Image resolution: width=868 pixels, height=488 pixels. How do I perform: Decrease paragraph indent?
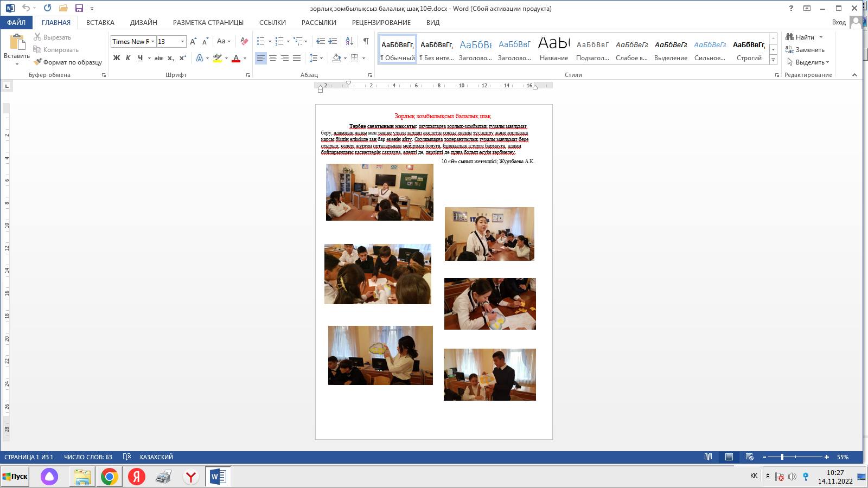pyautogui.click(x=321, y=41)
